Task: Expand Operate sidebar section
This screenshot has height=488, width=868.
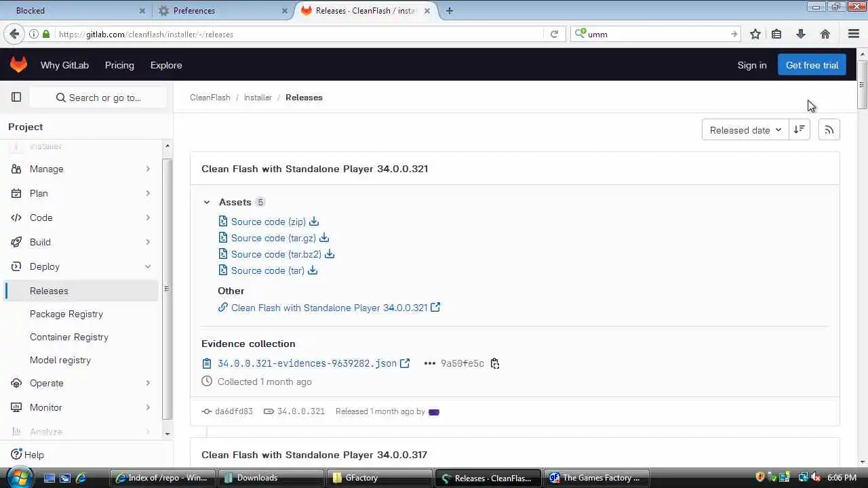Action: (81, 383)
